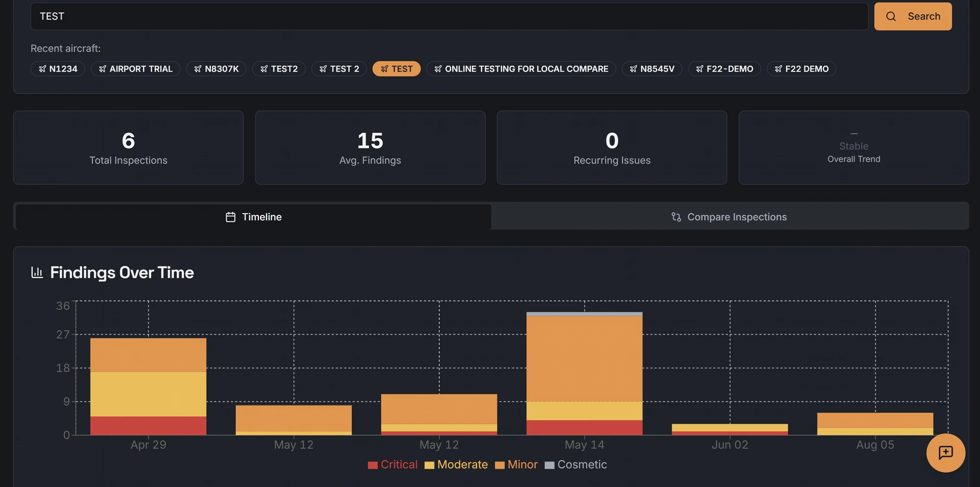Click the plane icon on AIRPORT TRIAL chip
Viewport: 980px width, 487px height.
point(102,69)
